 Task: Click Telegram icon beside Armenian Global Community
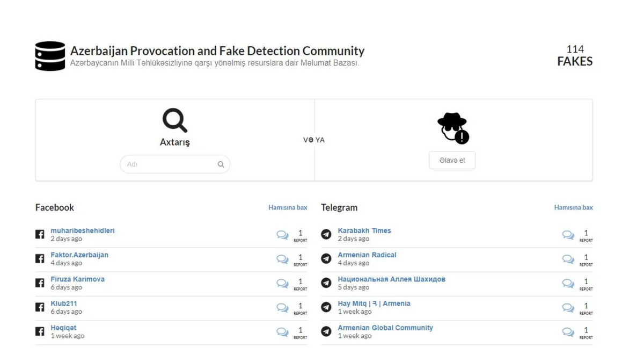[x=326, y=331]
